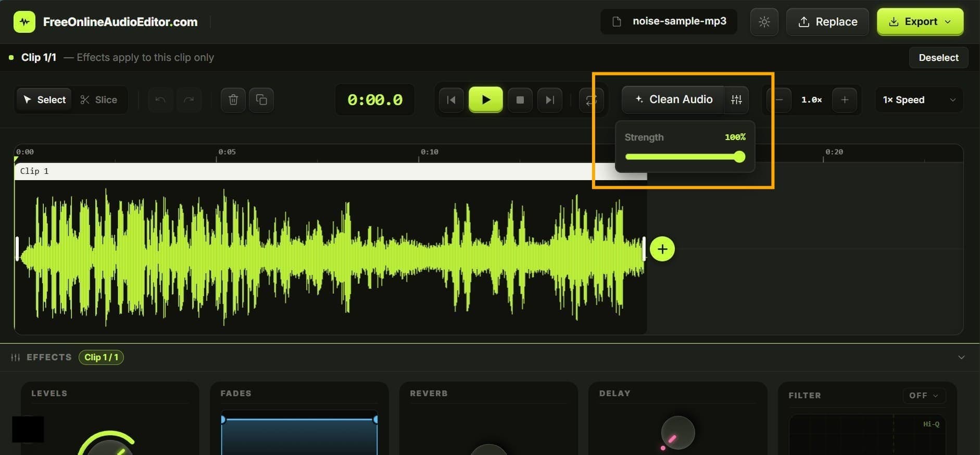Click the FreeOnlineAudioEditor waveform logo icon

(24, 22)
